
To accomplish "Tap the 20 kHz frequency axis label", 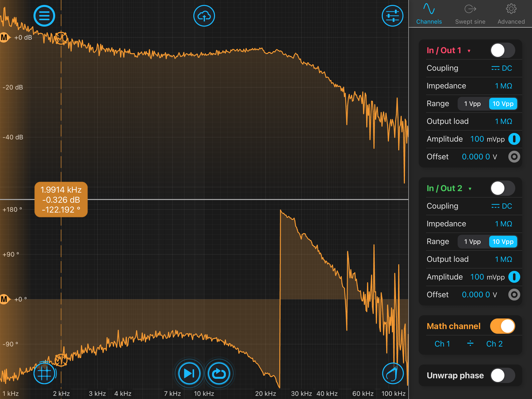I will coord(266,394).
